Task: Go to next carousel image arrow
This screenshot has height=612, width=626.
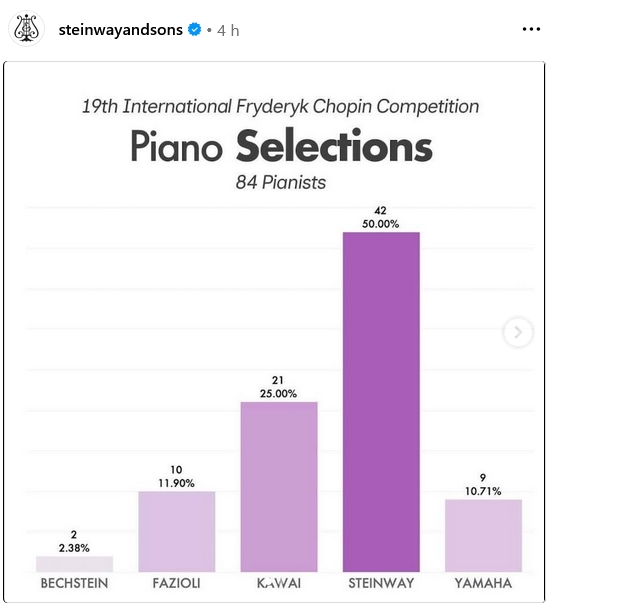Action: point(517,332)
